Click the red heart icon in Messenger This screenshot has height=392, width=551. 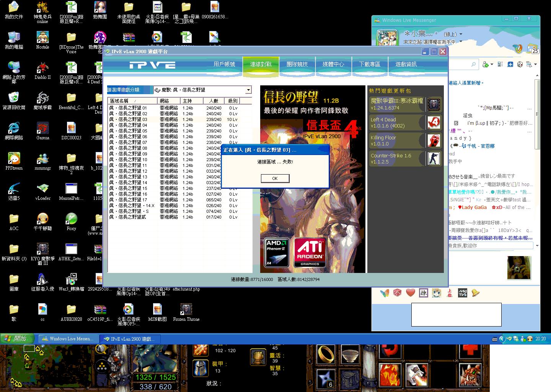[411, 293]
